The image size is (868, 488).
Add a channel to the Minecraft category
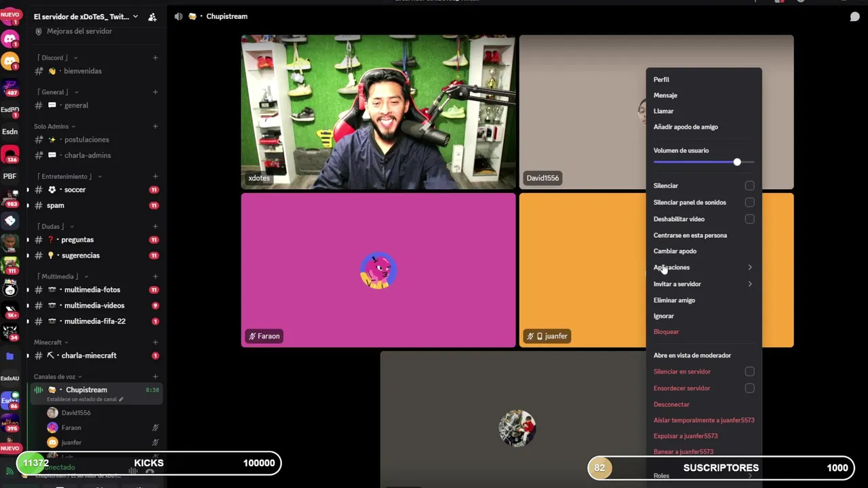155,342
